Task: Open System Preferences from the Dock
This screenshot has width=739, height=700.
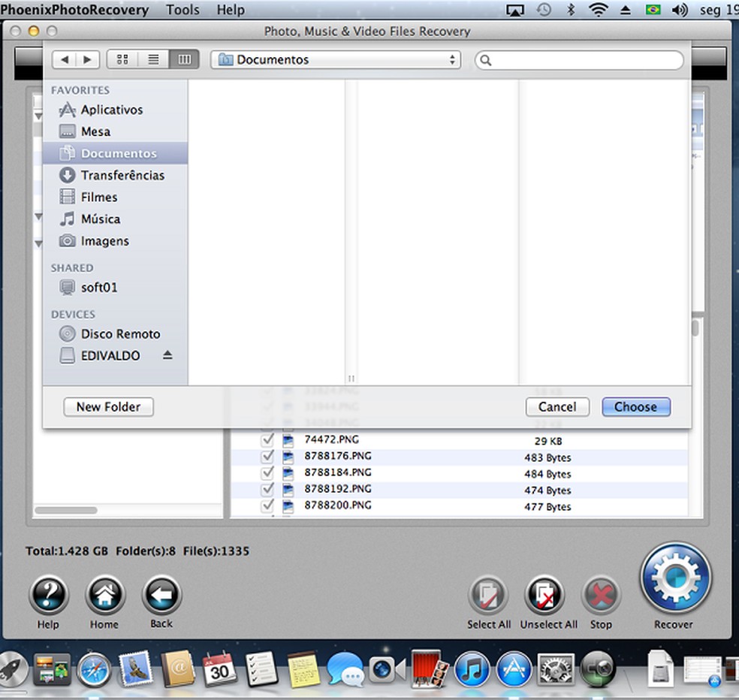Action: pos(557,670)
